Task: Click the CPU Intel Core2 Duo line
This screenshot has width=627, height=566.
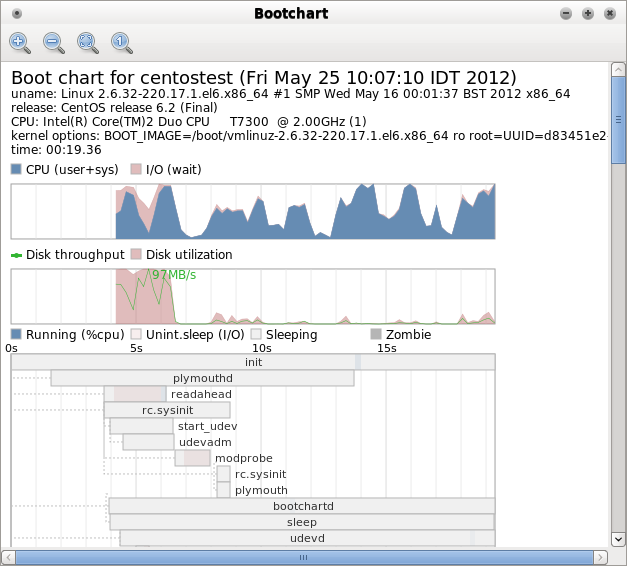Action: coord(189,122)
